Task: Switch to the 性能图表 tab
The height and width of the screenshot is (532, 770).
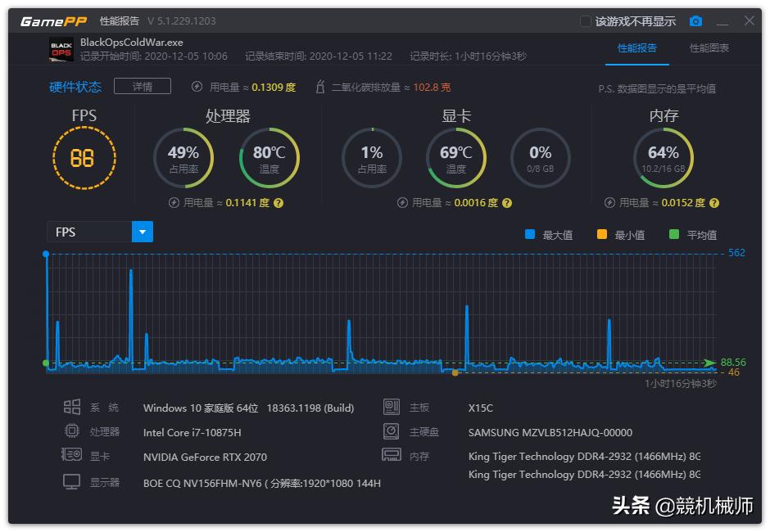Action: click(x=709, y=48)
